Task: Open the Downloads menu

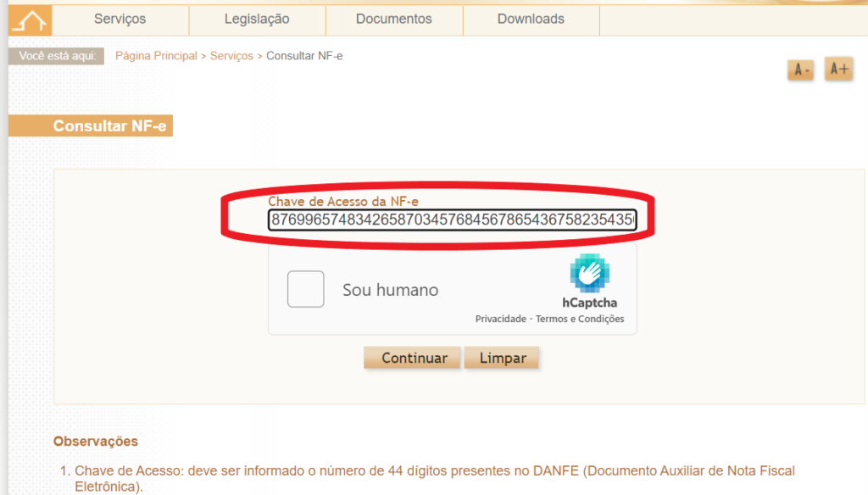Action: (x=531, y=19)
